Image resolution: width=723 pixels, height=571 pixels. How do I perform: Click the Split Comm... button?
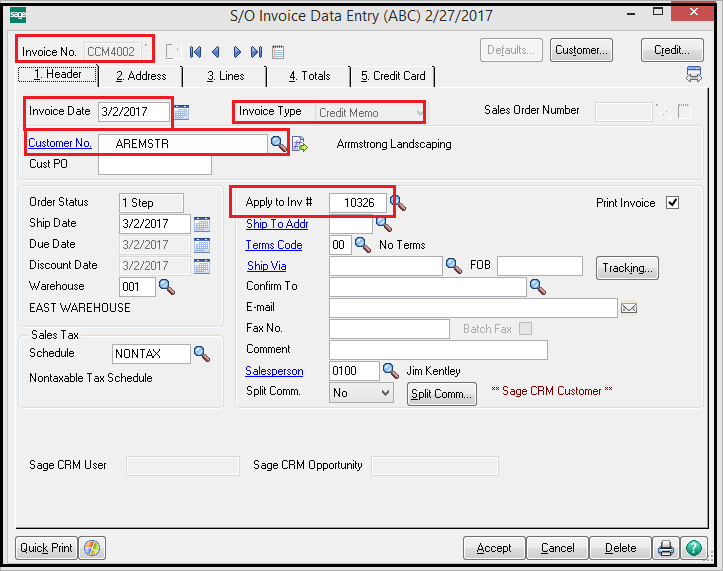(441, 394)
